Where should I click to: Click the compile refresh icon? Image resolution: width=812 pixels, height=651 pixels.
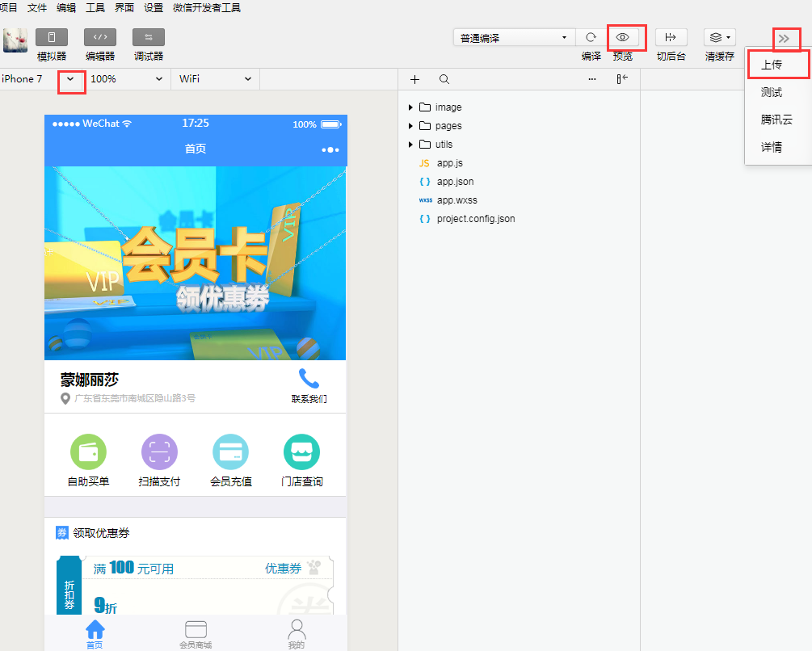click(x=591, y=37)
